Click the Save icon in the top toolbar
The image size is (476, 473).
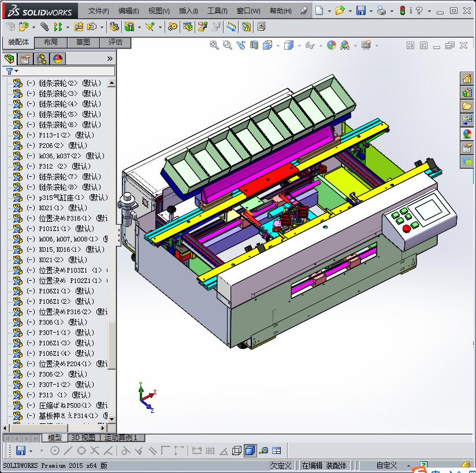coord(360,11)
